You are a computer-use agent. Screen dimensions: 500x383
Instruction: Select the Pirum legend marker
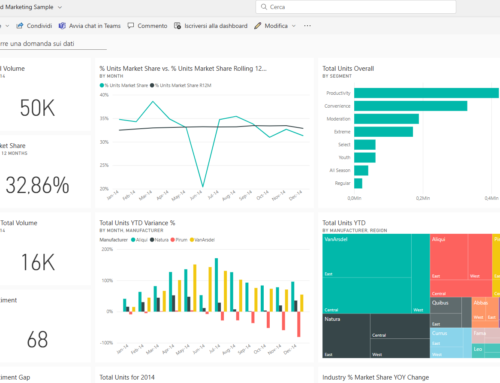coord(173,240)
